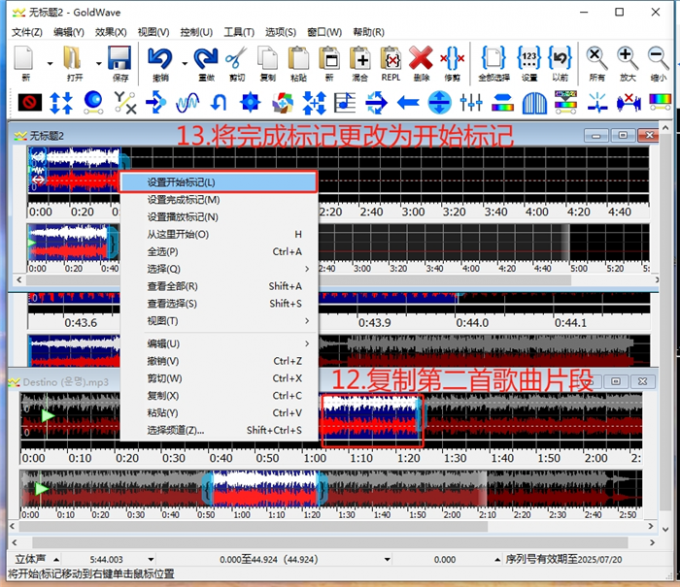
Task: Click the music note staff effect icon
Action: 345,103
